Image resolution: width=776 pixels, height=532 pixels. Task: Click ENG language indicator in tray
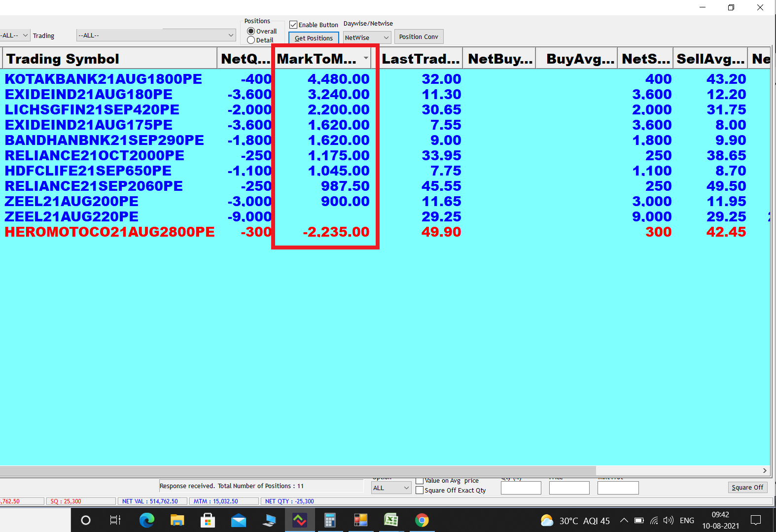(687, 521)
